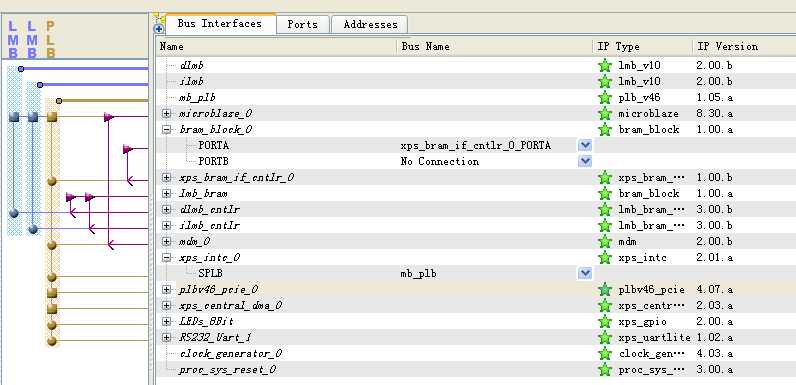The width and height of the screenshot is (796, 385).
Task: Open the PORTB bus name dropdown
Action: coord(585,162)
